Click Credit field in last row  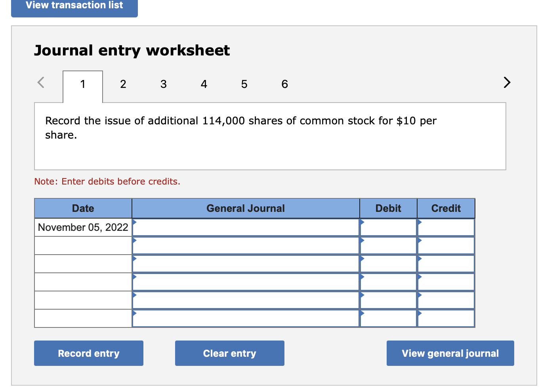click(446, 318)
